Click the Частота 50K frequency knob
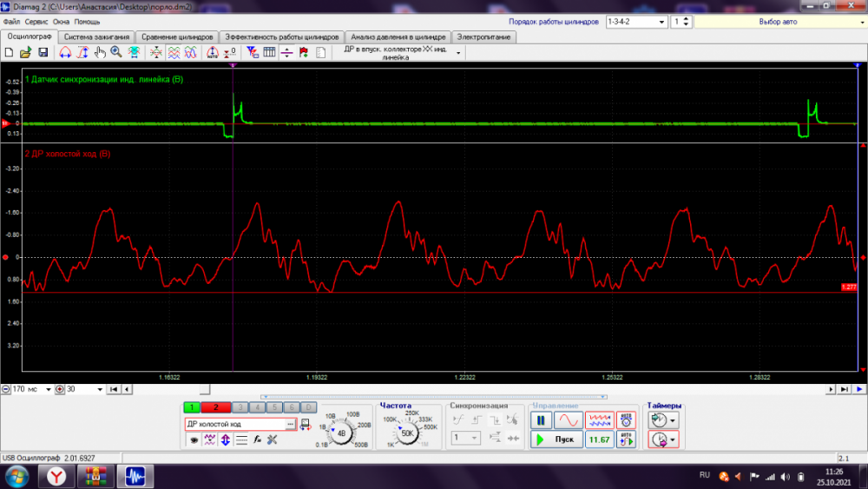This screenshot has height=489, width=868. click(407, 431)
